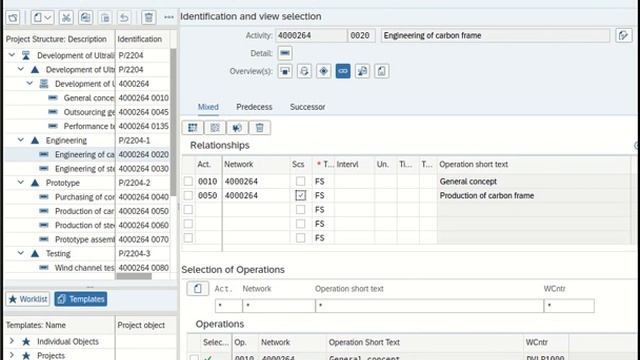
Task: Click the Identification column header
Action: (x=140, y=39)
